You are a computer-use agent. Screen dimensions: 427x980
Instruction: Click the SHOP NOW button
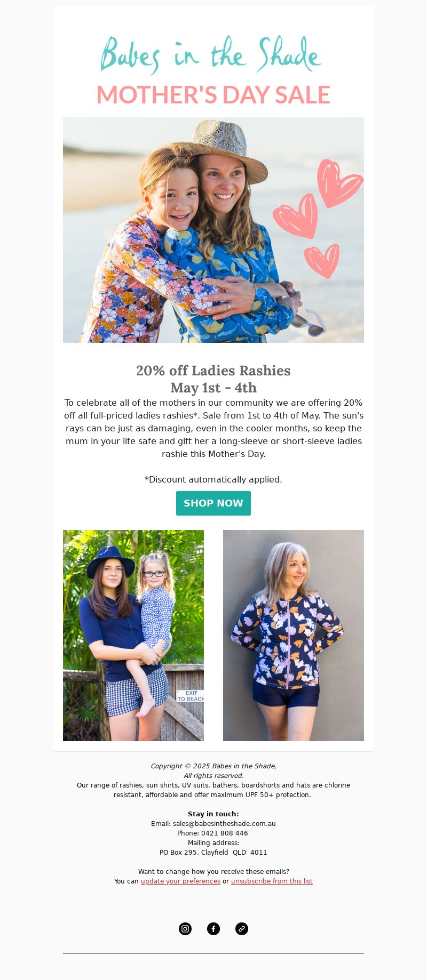213,503
